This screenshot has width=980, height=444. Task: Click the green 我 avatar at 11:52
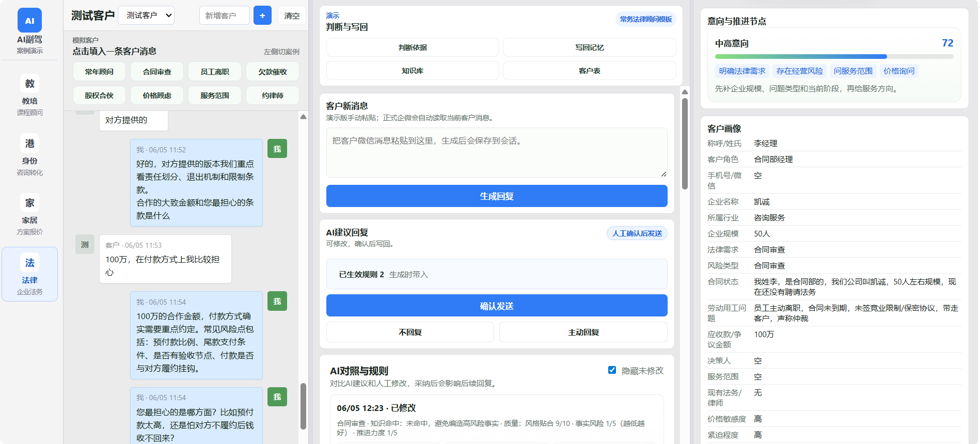tap(277, 149)
